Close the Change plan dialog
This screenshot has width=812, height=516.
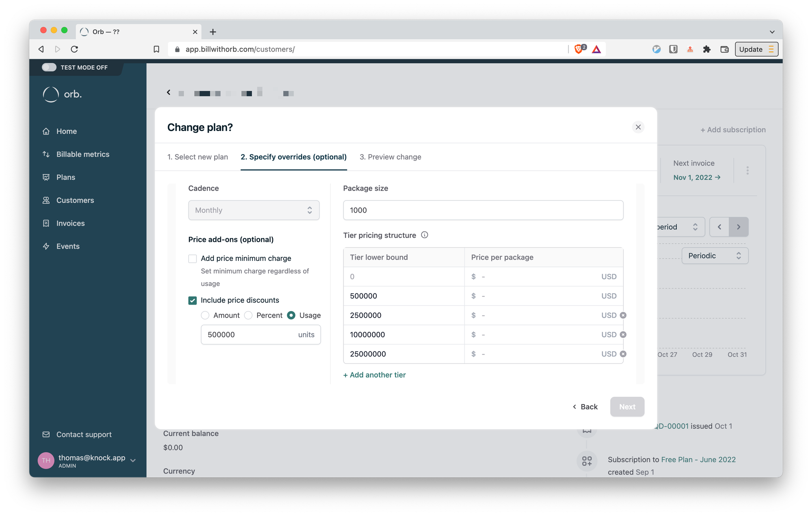tap(638, 127)
